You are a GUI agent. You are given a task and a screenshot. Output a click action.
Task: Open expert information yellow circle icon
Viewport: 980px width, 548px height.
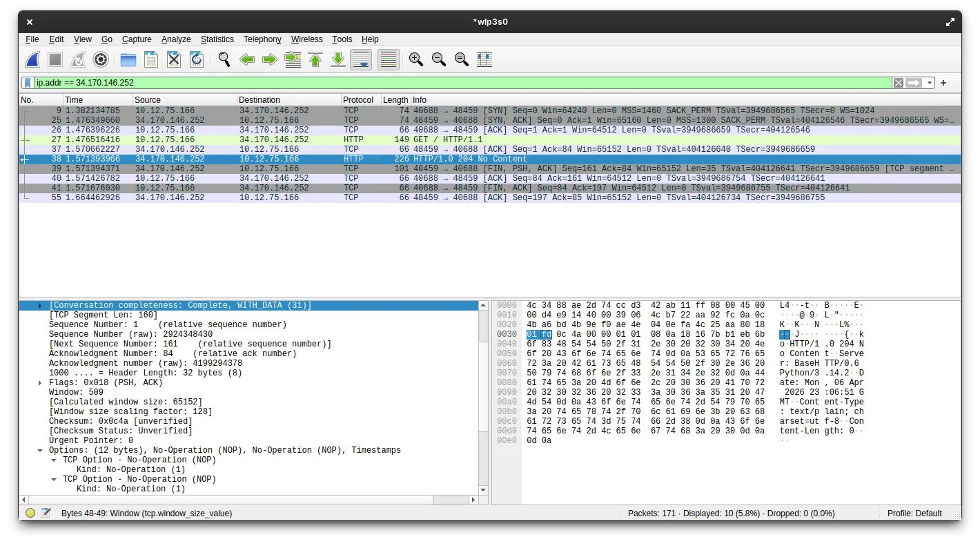[x=30, y=513]
